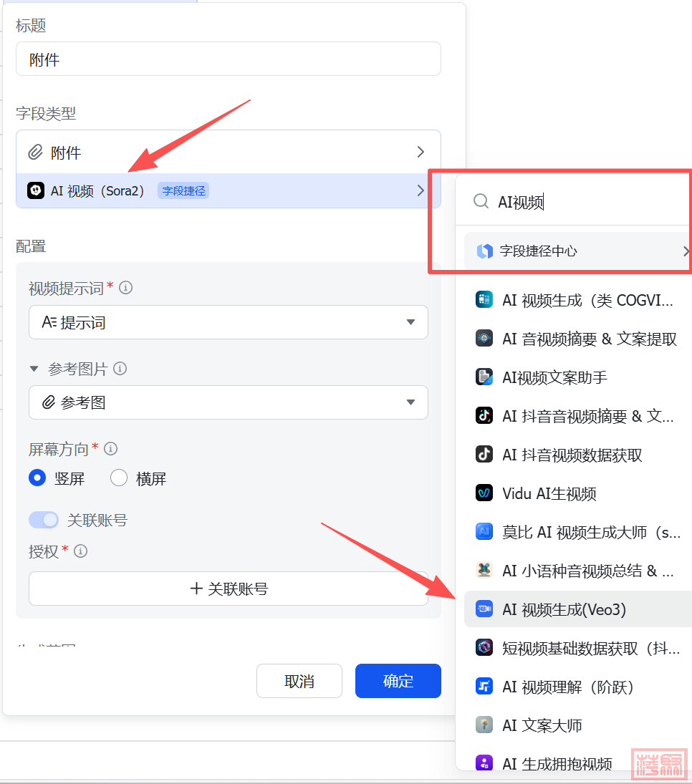Screen dimensions: 692x784
Task: Click the info icon next to 授权
Action: point(81,551)
